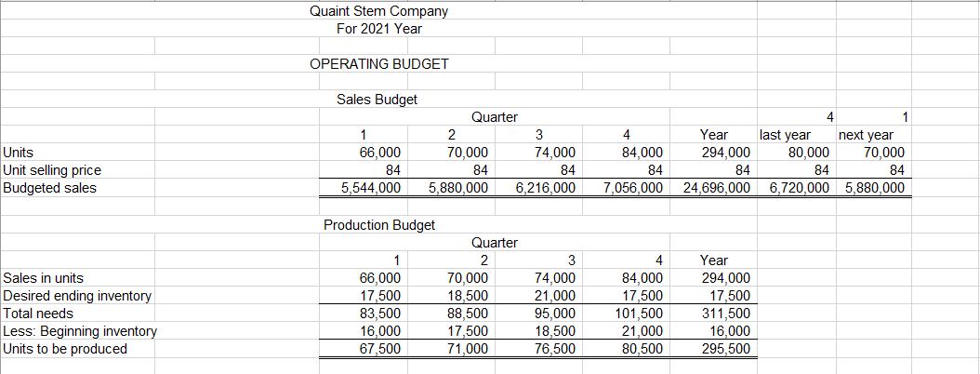Click the 'Year' header in Production Budget
The height and width of the screenshot is (374, 980).
(714, 260)
